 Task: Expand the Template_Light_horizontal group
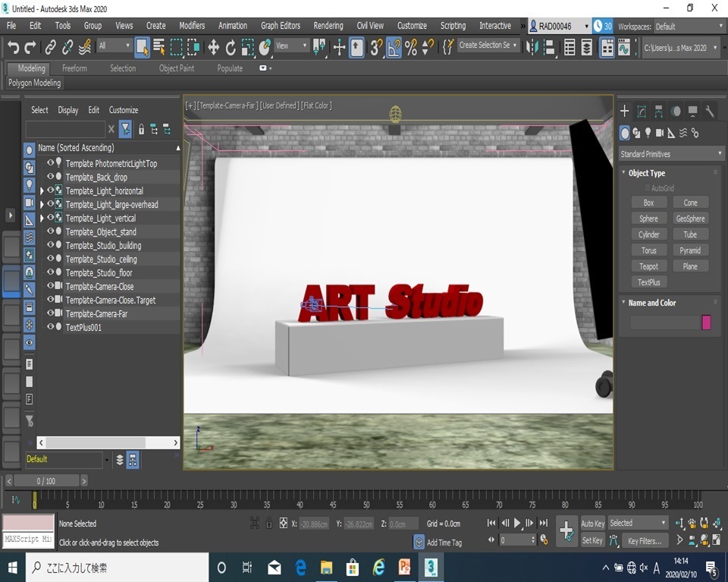pos(42,191)
